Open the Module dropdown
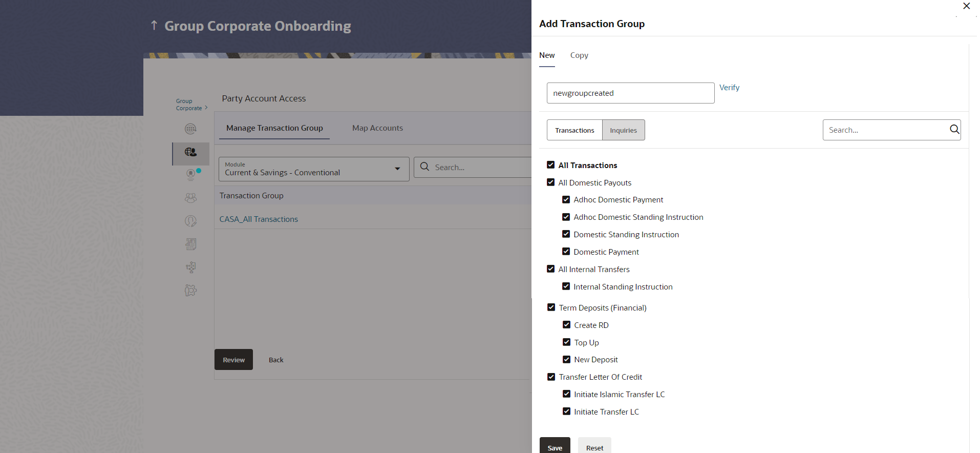 tap(314, 169)
